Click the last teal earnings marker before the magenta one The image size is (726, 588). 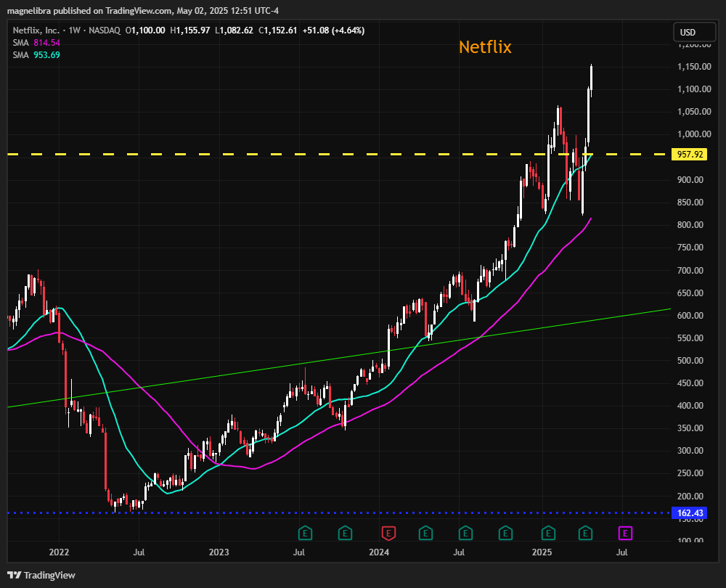coord(585,534)
